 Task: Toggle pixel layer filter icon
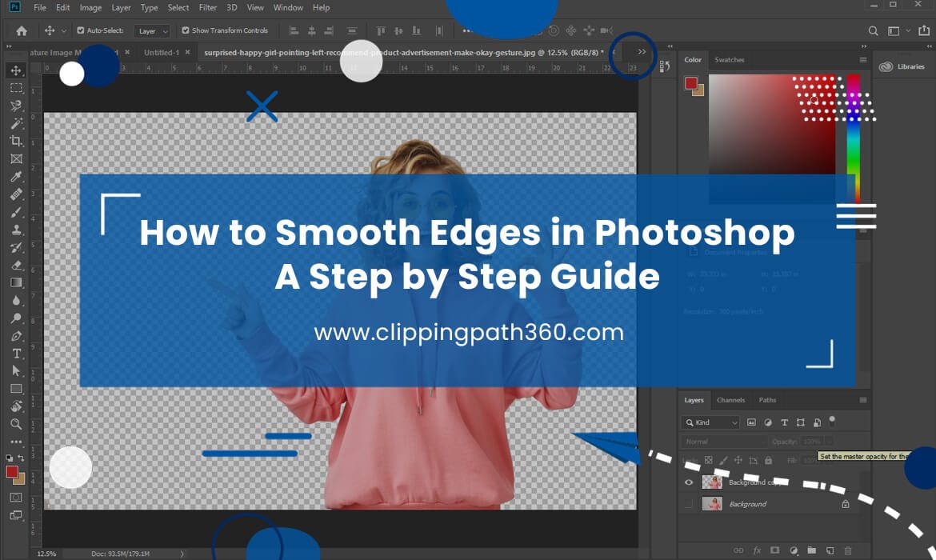(751, 422)
